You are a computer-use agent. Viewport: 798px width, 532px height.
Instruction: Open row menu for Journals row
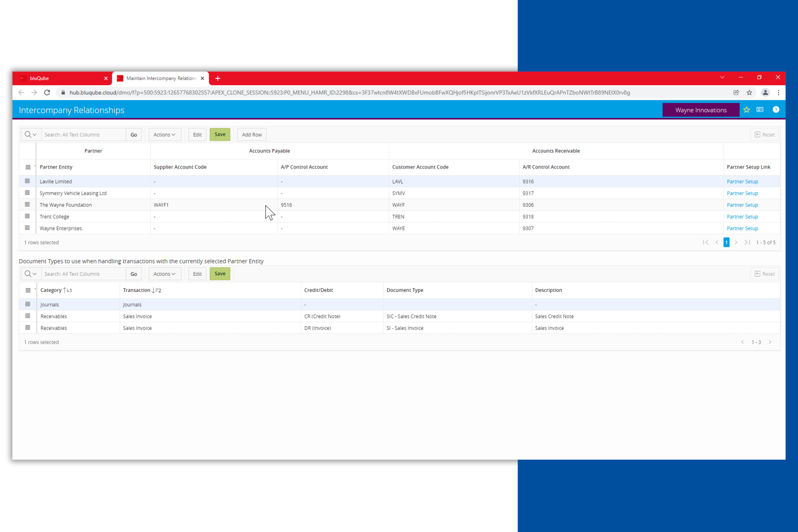(28, 304)
